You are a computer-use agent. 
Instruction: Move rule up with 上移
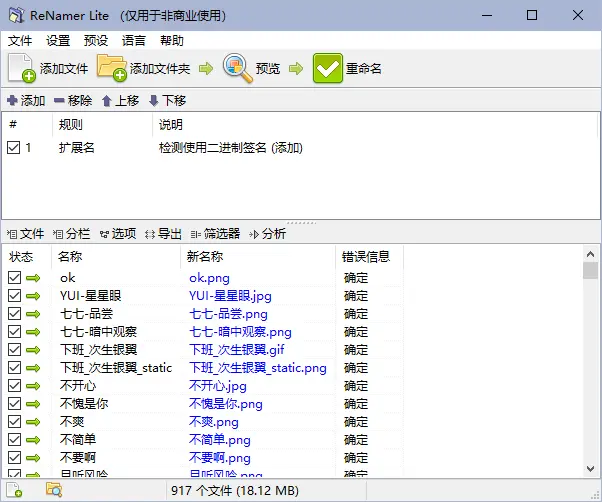(x=120, y=101)
